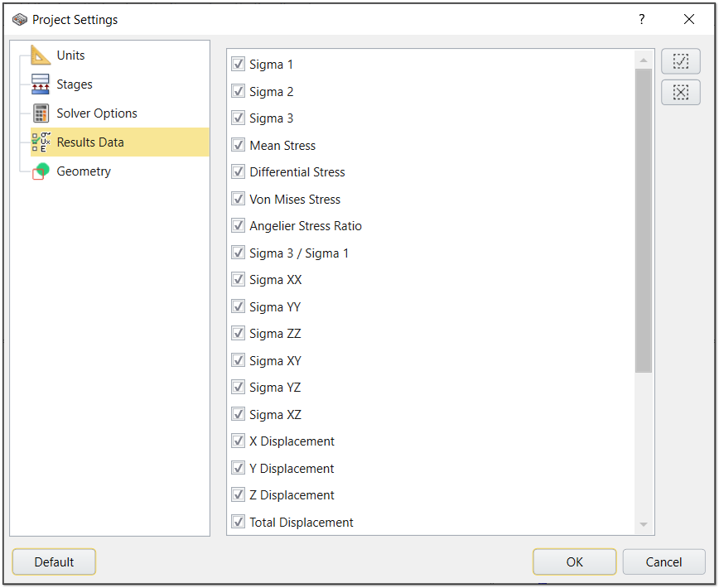This screenshot has width=719, height=588.
Task: Click the OK button
Action: (574, 561)
